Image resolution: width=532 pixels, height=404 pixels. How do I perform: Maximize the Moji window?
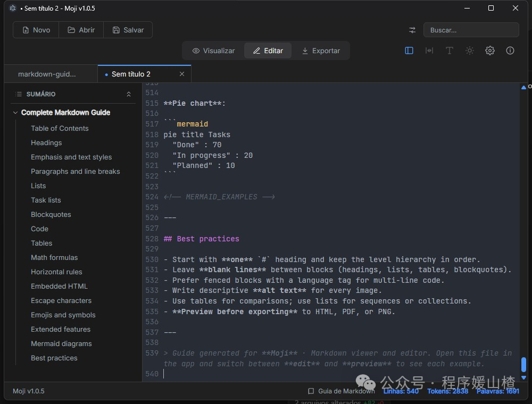(491, 8)
